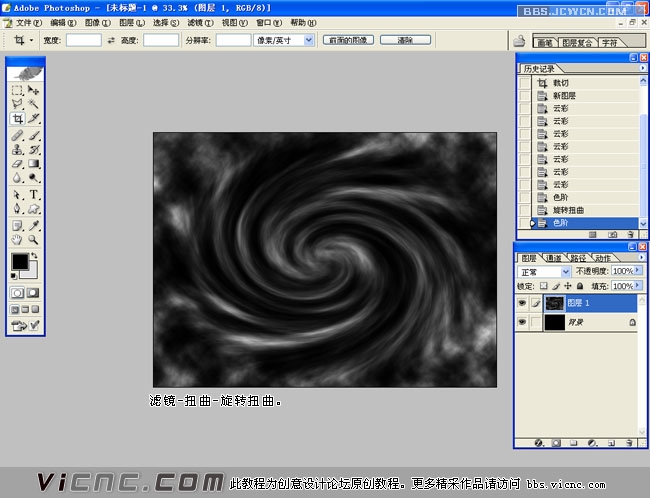This screenshot has width=650, height=498.
Task: Select the Type tool
Action: (34, 194)
